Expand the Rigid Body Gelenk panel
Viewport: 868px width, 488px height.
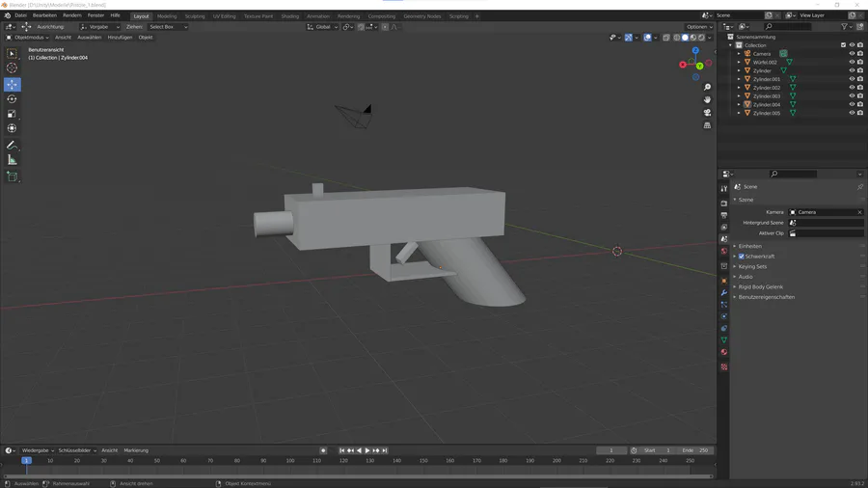[x=760, y=287]
